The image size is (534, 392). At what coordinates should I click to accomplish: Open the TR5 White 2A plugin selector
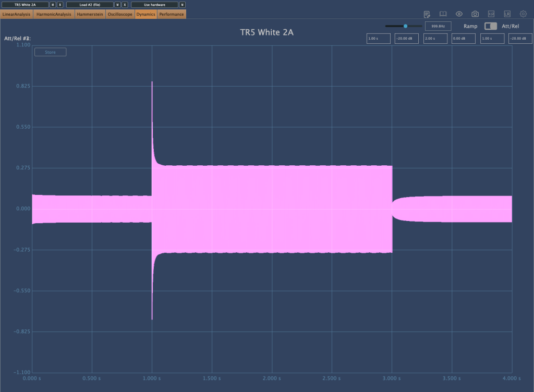coord(25,5)
